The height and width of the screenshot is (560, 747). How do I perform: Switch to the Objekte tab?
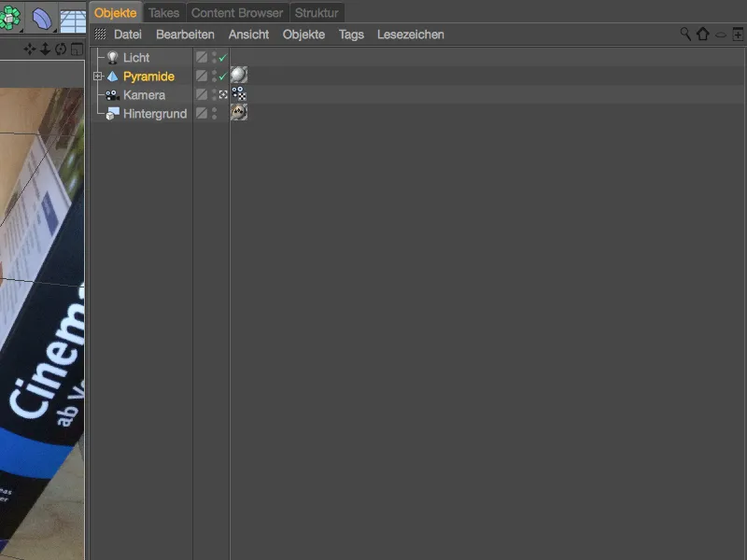tap(116, 13)
